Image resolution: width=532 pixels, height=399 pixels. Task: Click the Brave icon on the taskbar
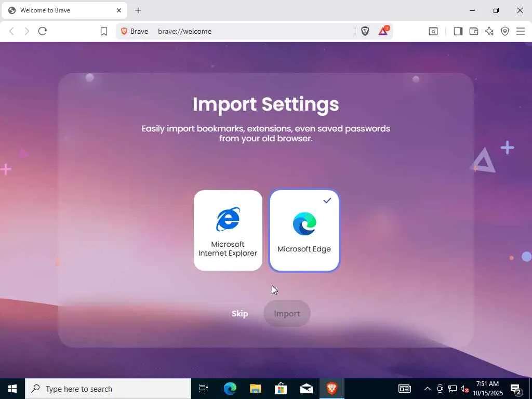point(332,389)
